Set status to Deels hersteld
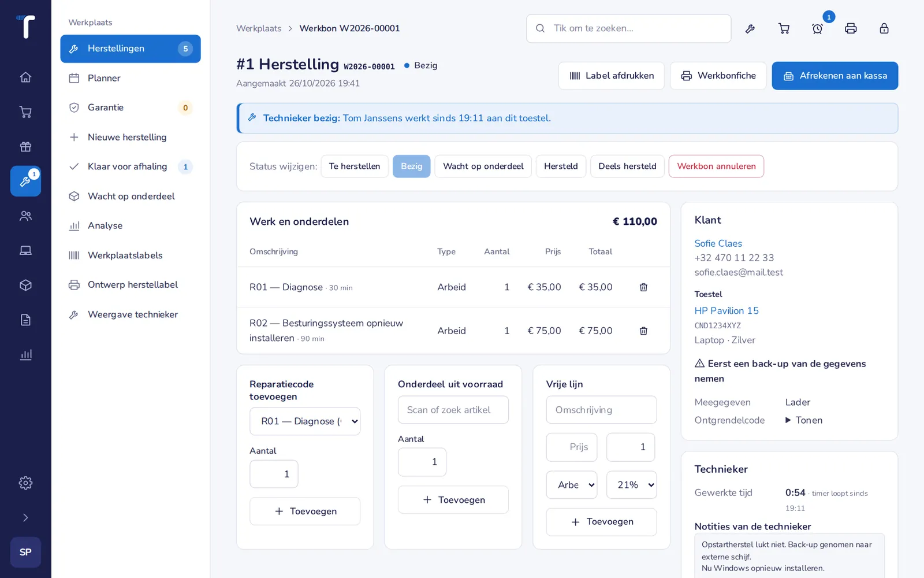The height and width of the screenshot is (578, 924). (x=627, y=166)
